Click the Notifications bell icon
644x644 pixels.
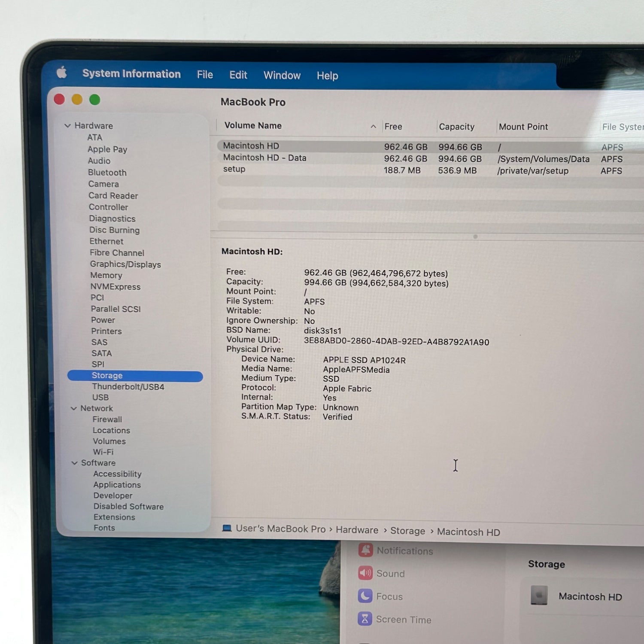pyautogui.click(x=365, y=550)
